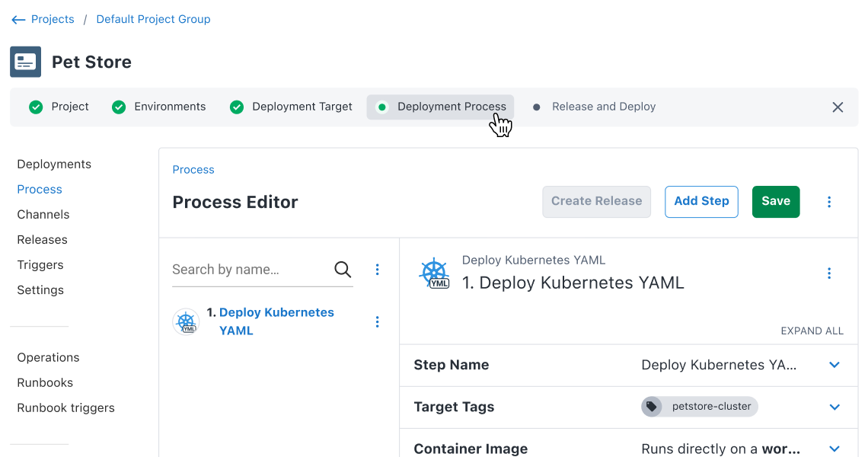Open overflow menu beside the search field
868x457 pixels.
[x=377, y=270]
